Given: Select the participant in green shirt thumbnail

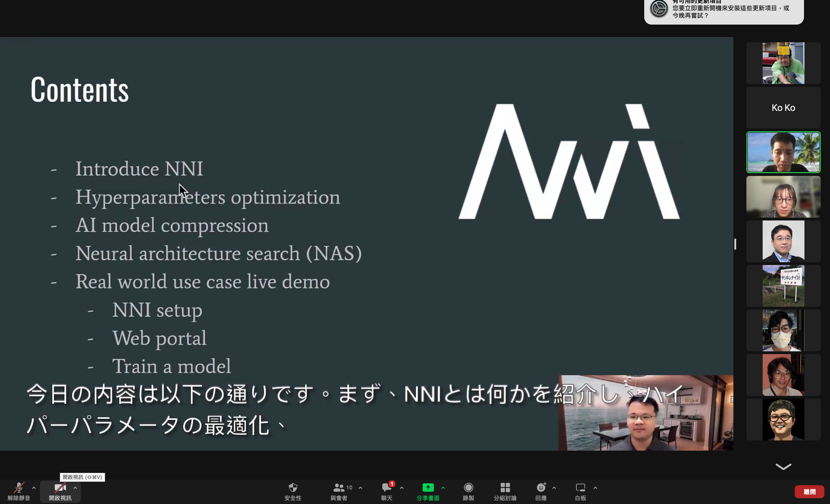Looking at the screenshot, I should (x=784, y=63).
